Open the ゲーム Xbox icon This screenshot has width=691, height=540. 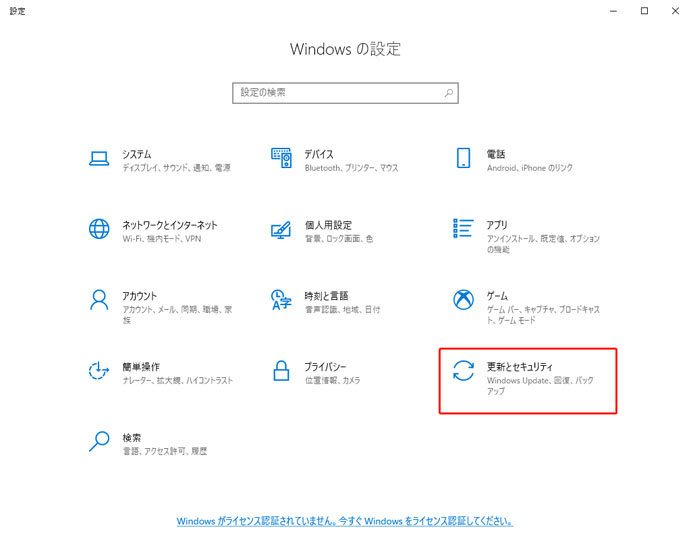[x=463, y=300]
